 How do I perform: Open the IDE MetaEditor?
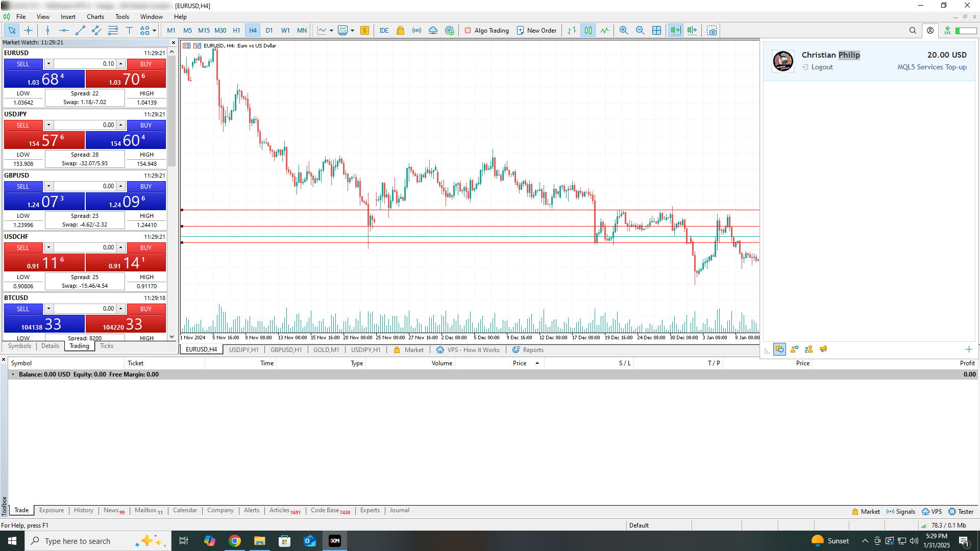pos(384,31)
